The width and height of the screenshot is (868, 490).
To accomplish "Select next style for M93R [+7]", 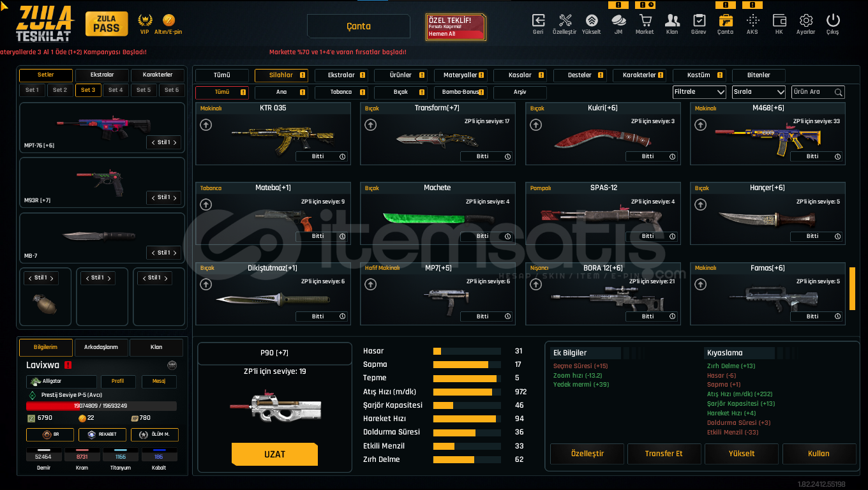I will [175, 197].
